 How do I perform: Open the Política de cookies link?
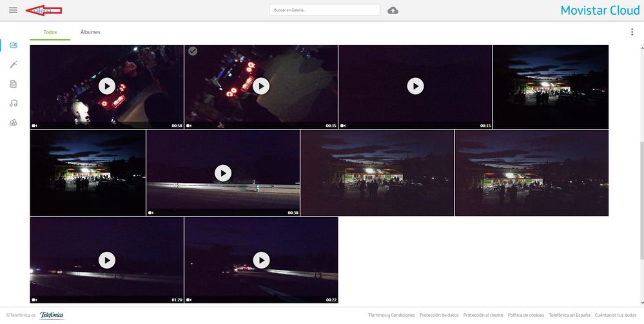525,315
